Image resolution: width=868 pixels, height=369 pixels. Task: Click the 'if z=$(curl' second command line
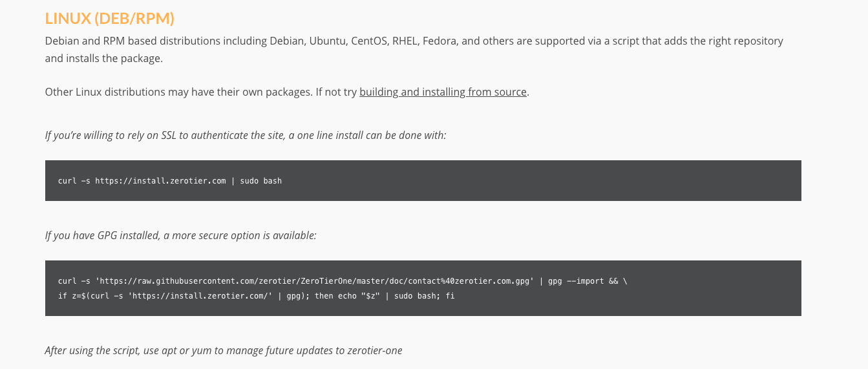coord(257,296)
